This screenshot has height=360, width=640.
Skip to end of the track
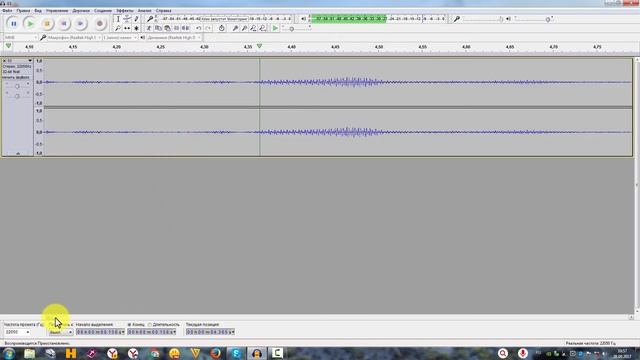click(80, 24)
